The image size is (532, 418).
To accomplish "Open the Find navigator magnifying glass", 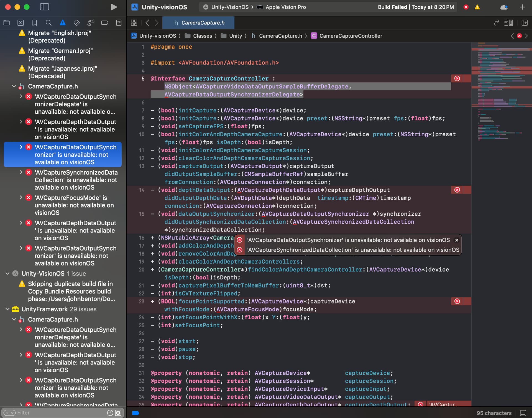I will click(48, 23).
